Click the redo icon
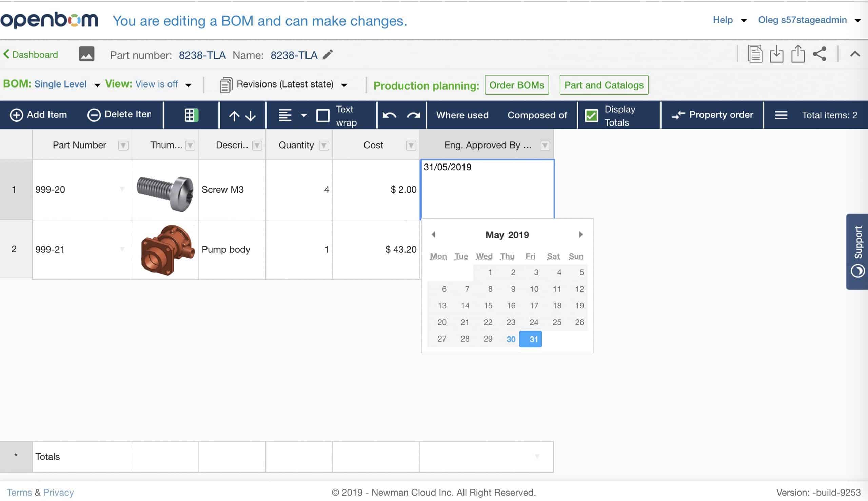Image resolution: width=868 pixels, height=501 pixels. [414, 115]
